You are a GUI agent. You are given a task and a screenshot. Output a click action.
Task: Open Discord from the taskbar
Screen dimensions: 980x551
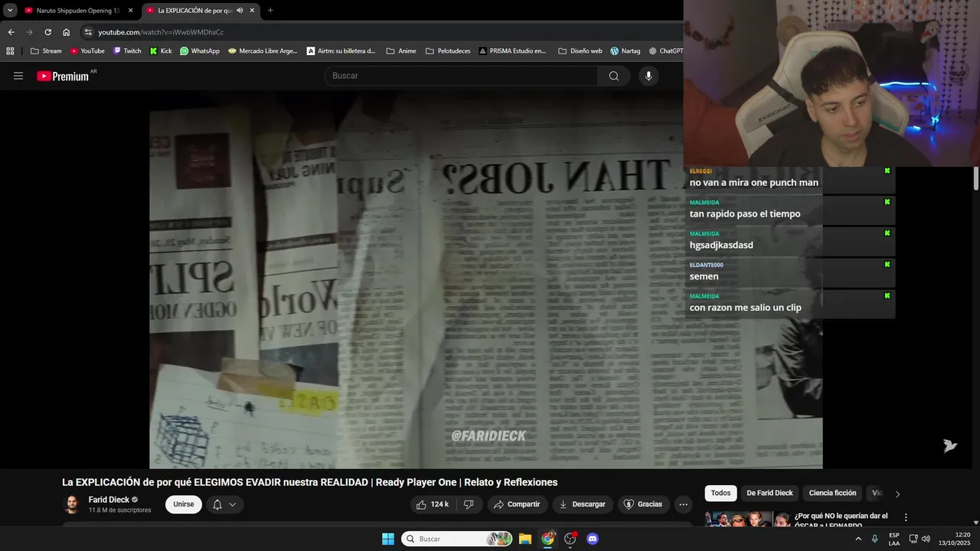(x=593, y=539)
